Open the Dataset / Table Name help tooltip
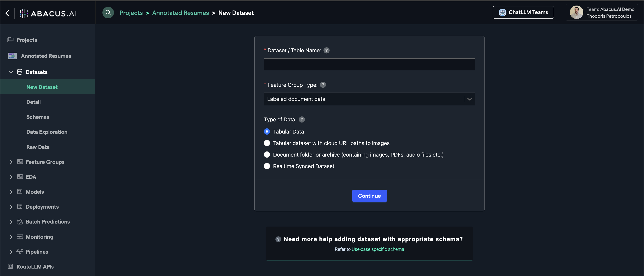This screenshot has height=276, width=644. point(326,50)
